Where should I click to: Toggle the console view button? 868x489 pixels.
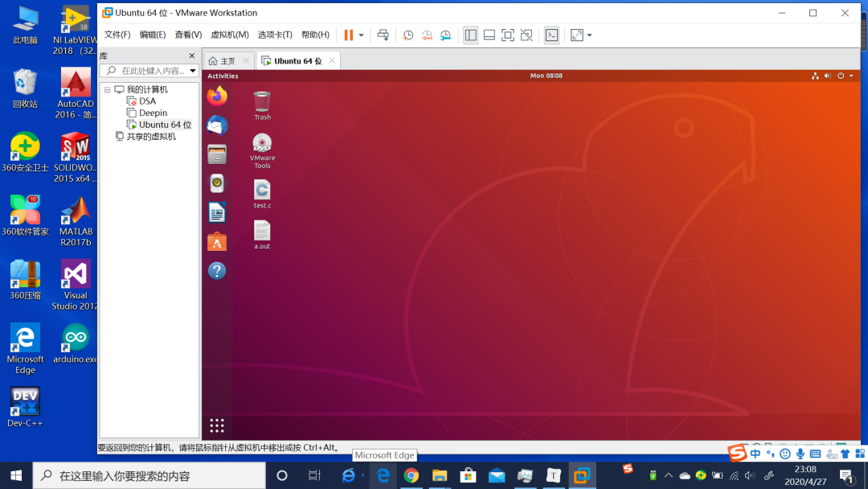[552, 35]
